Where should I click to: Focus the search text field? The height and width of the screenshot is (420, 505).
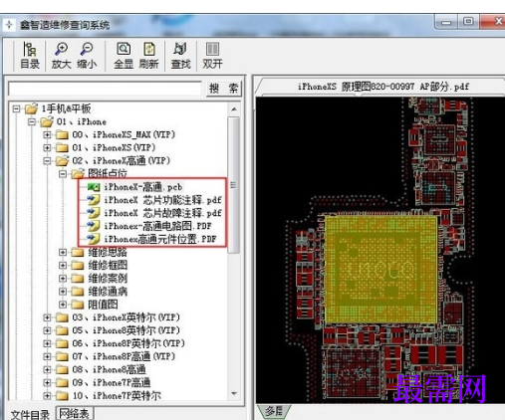click(x=105, y=89)
